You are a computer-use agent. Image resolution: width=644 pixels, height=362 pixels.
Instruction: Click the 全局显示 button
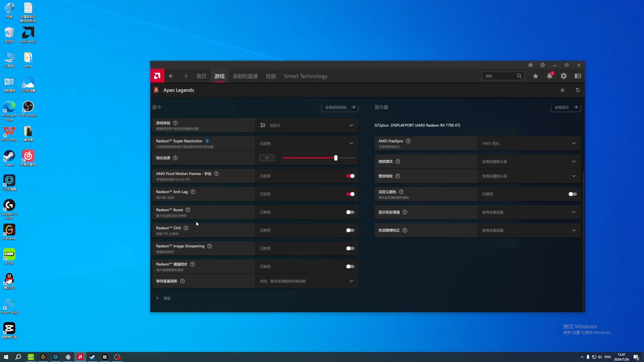point(566,108)
